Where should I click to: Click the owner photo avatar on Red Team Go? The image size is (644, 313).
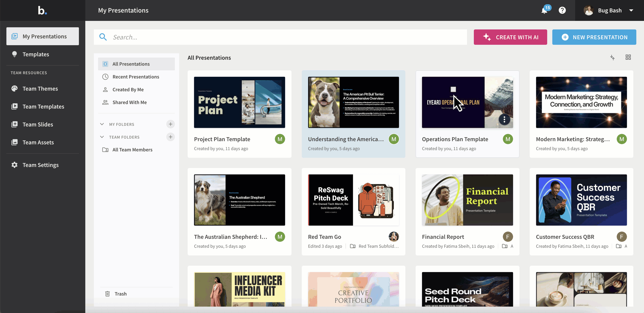click(x=394, y=237)
